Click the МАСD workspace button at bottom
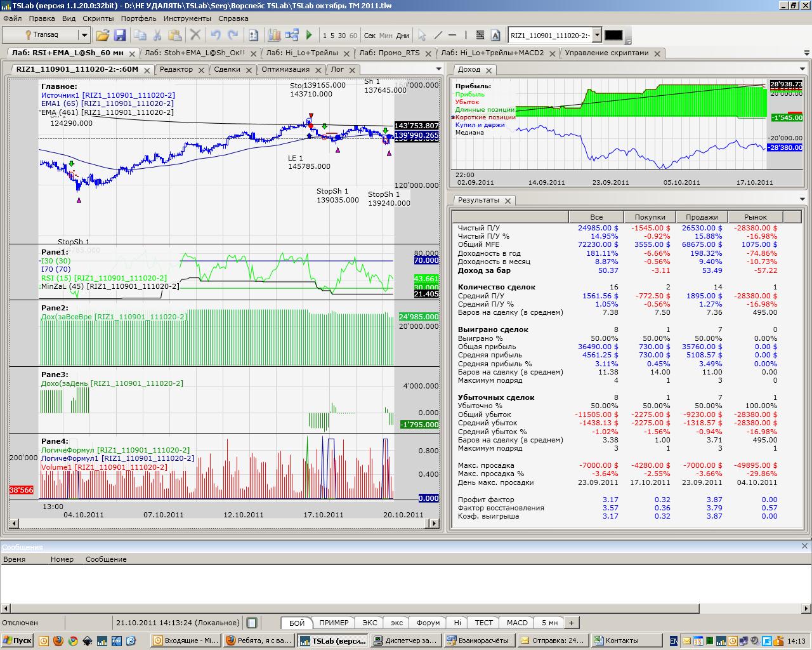The image size is (812, 650). coord(517,623)
